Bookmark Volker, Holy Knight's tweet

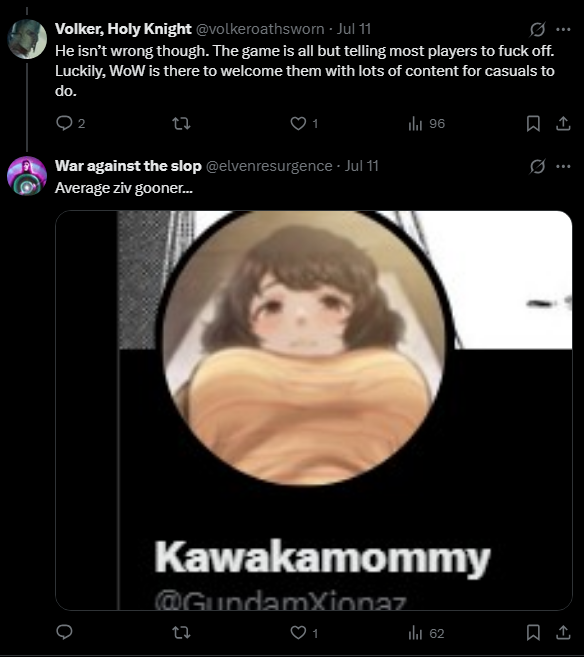(x=533, y=123)
